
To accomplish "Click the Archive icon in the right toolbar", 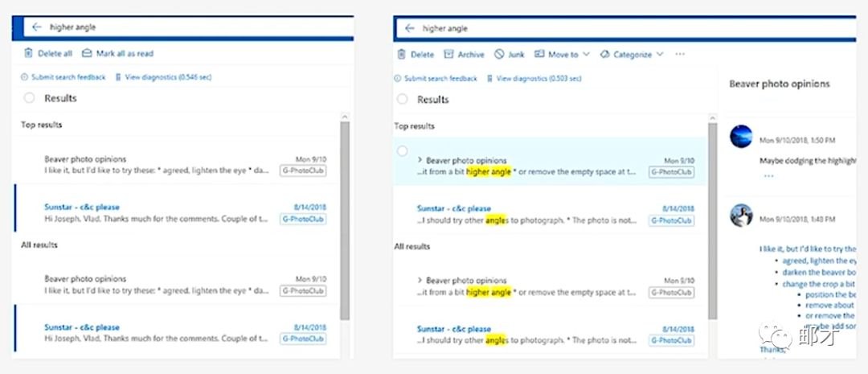I will tap(449, 55).
